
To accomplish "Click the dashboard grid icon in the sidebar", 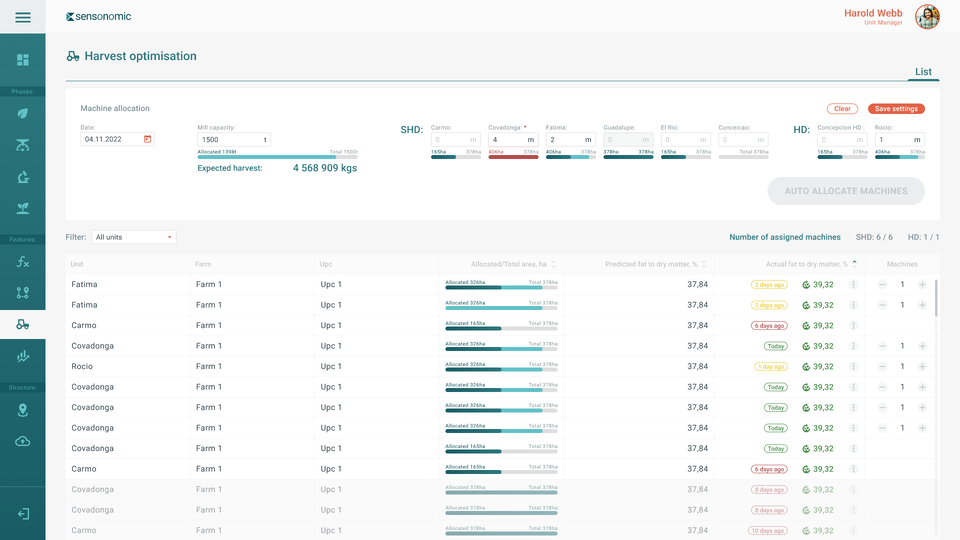I will (x=22, y=60).
